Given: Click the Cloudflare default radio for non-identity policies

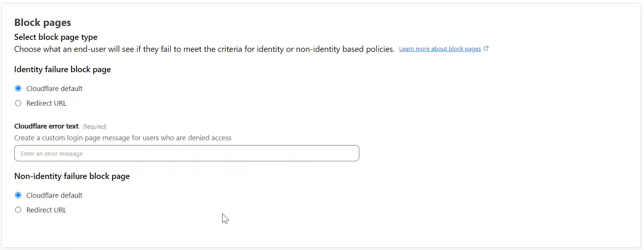Looking at the screenshot, I should (18, 195).
